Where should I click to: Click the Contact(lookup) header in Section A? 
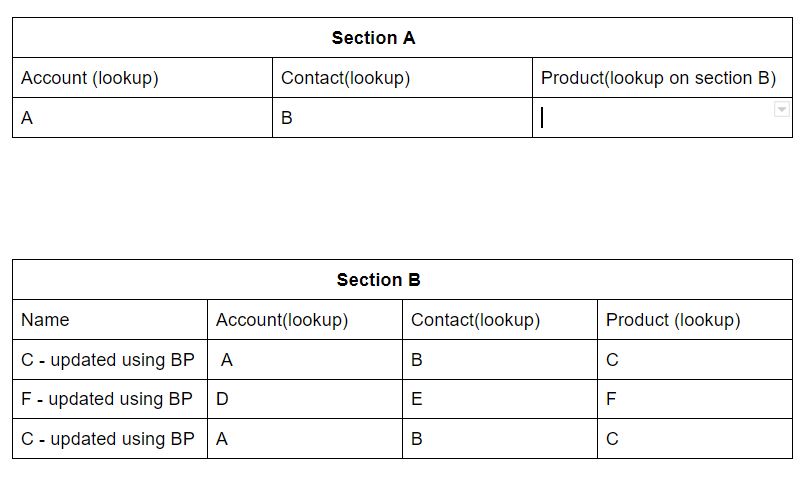346,78
